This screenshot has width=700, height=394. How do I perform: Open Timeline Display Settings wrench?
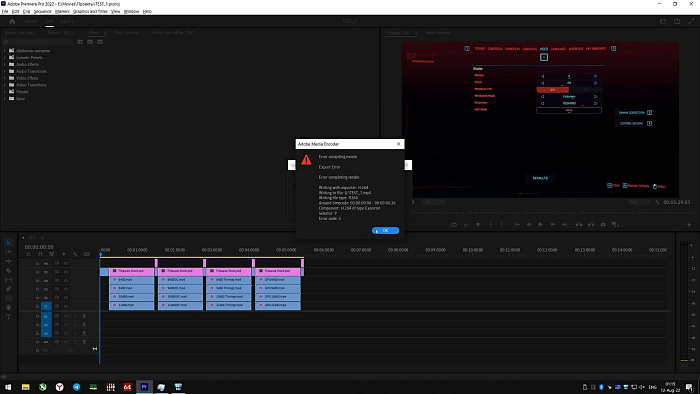pos(75,254)
